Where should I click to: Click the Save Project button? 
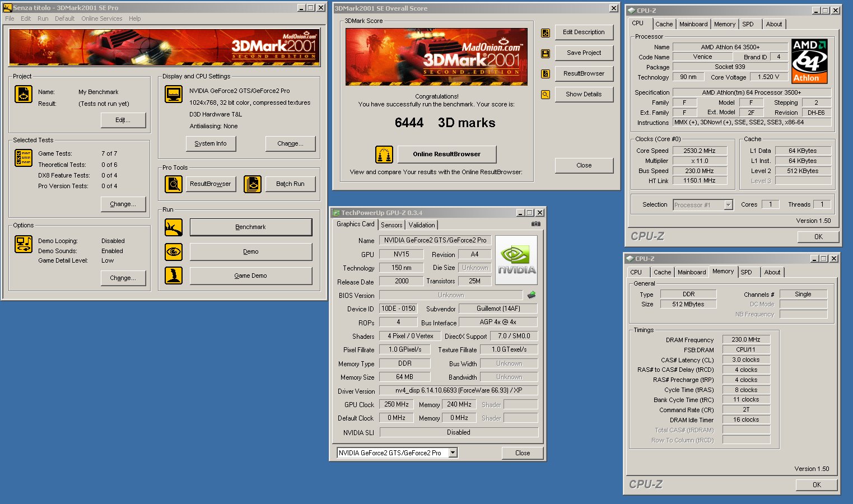pyautogui.click(x=584, y=53)
